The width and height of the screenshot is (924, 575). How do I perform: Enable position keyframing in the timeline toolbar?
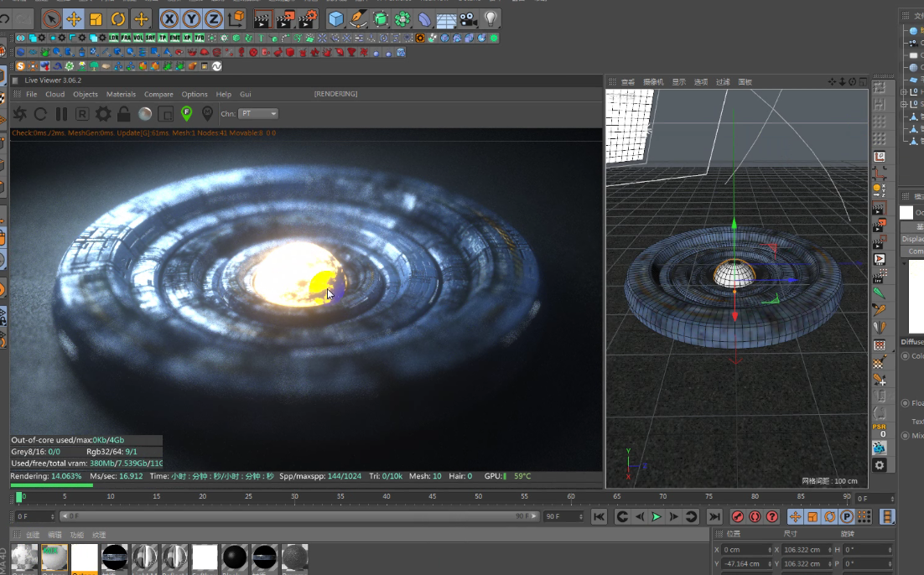click(x=795, y=517)
